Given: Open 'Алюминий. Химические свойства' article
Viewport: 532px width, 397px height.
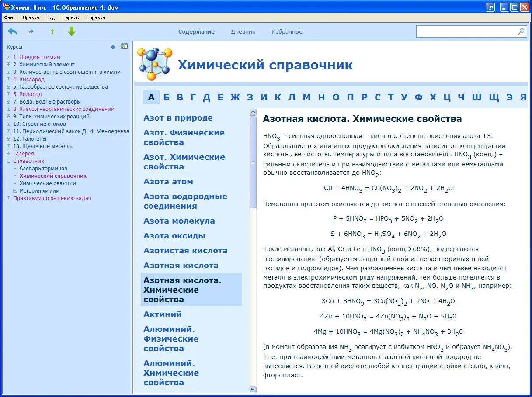Looking at the screenshot, I should pos(171,373).
